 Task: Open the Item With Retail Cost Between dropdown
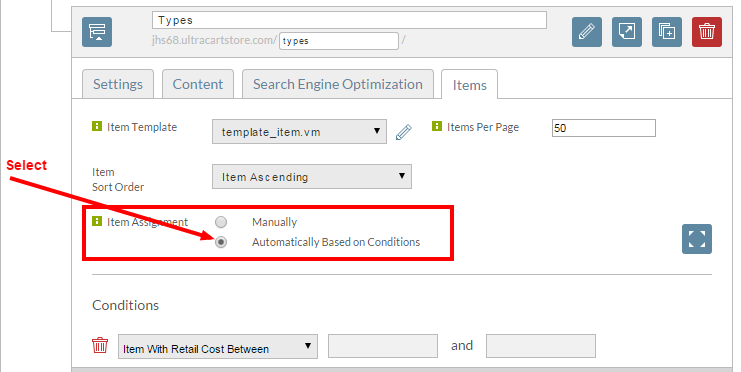click(218, 346)
